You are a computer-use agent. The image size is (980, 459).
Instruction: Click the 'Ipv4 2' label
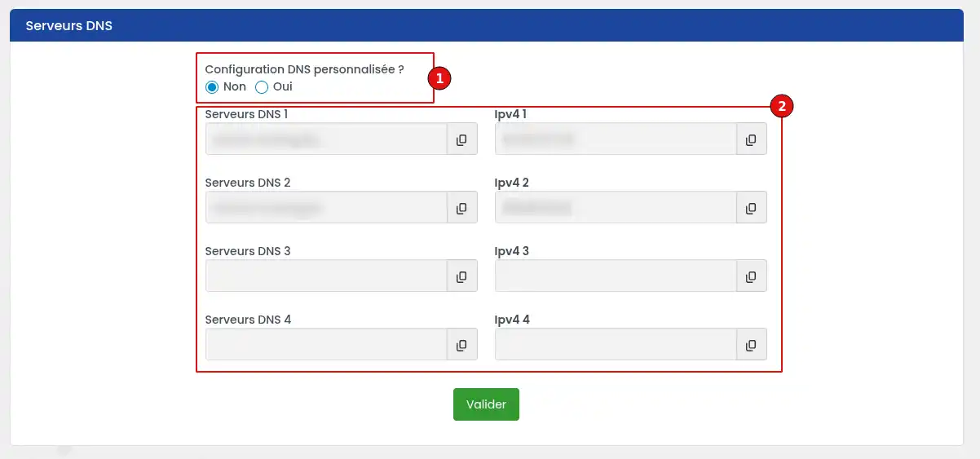pos(512,183)
